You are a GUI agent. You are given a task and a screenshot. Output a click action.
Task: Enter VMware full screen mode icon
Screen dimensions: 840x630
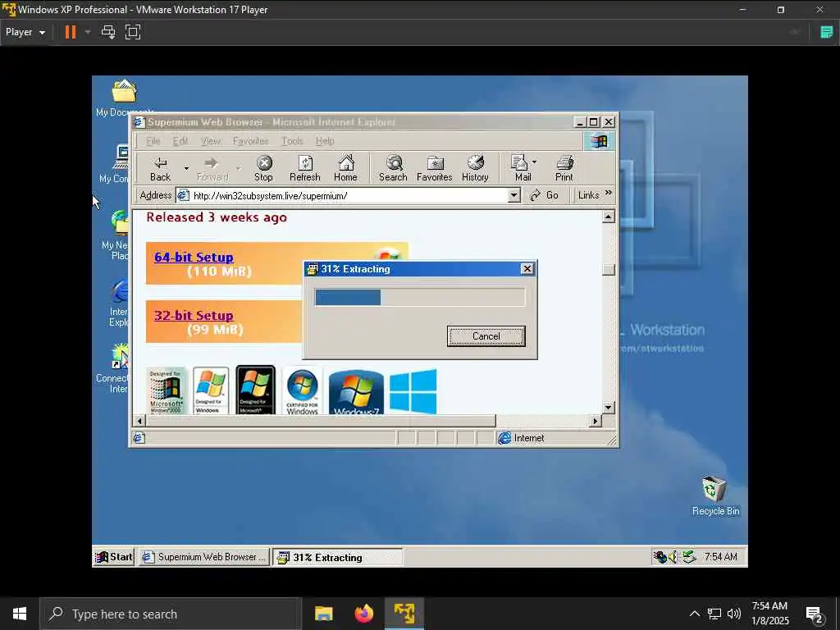coord(133,32)
